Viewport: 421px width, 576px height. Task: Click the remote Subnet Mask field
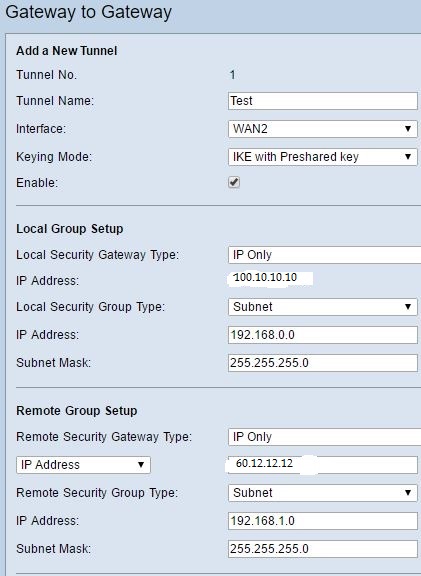[323, 548]
